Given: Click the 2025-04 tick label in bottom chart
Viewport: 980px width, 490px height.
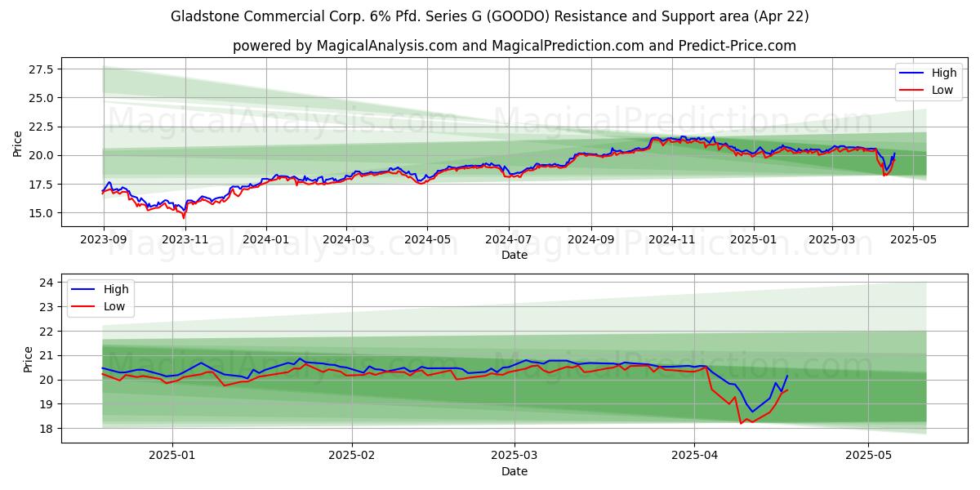Looking at the screenshot, I should [x=694, y=457].
